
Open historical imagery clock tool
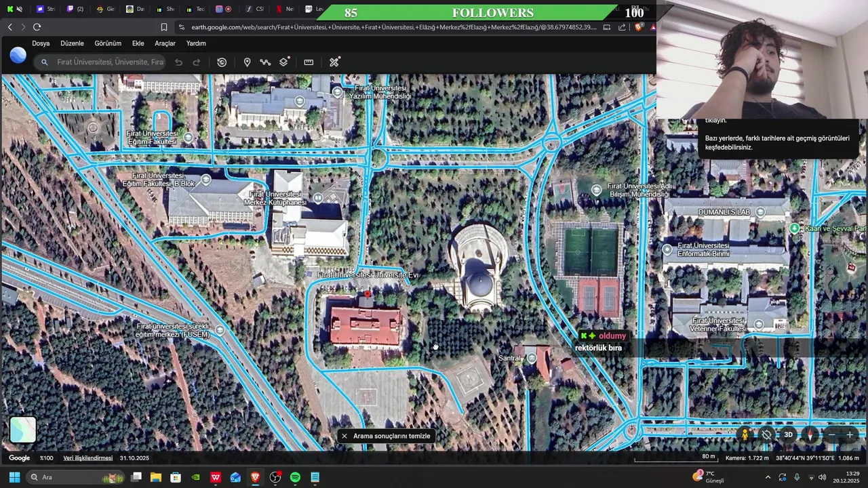tap(222, 62)
